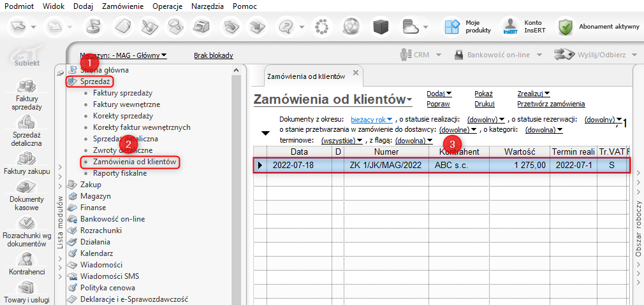The image size is (644, 305).
Task: Click the Popraw link
Action: (x=438, y=104)
